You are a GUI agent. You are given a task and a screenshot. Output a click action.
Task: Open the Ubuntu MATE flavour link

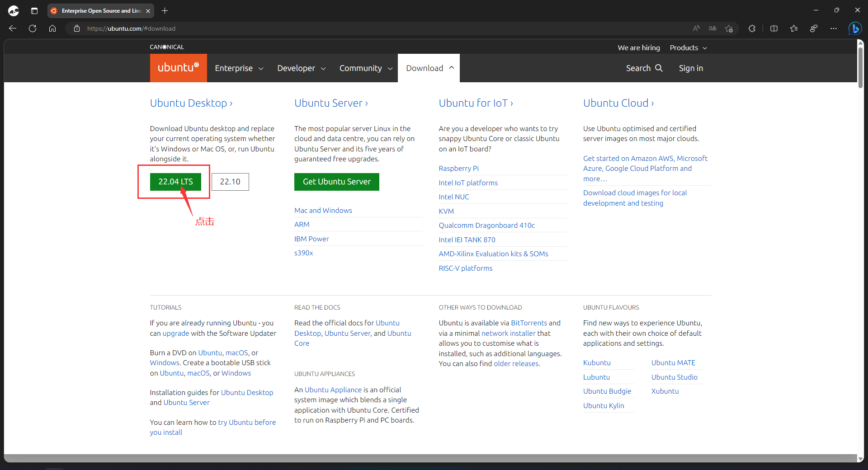[673, 363]
